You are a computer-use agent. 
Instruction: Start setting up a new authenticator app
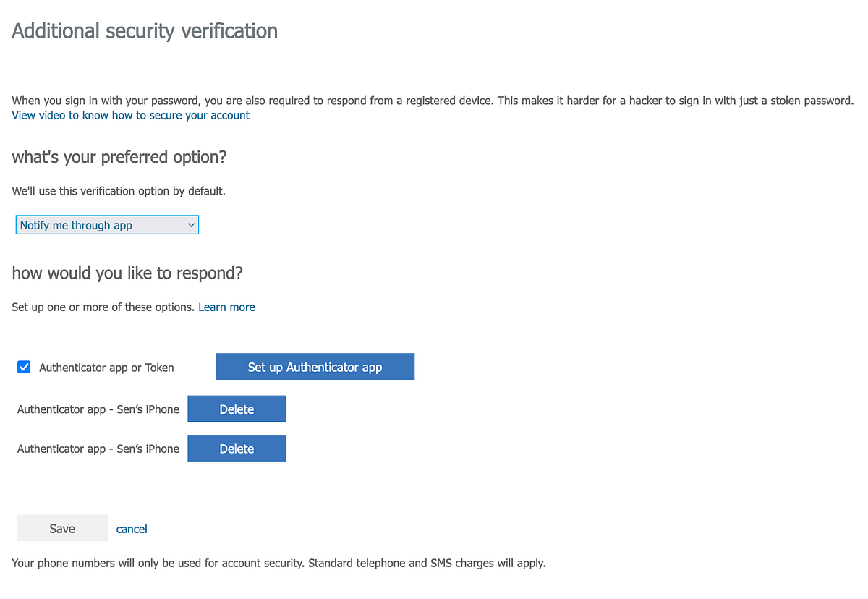coord(315,366)
